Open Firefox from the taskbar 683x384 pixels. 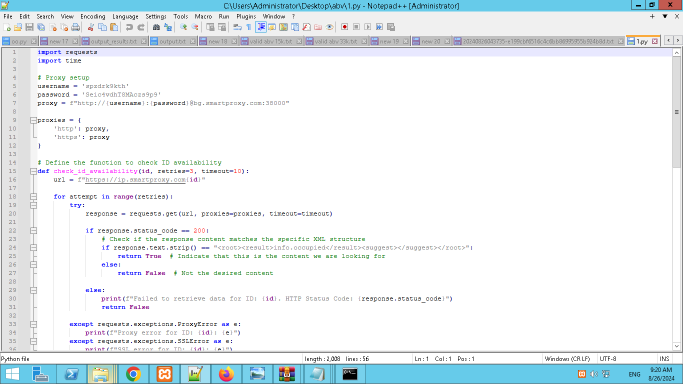pyautogui.click(x=226, y=374)
